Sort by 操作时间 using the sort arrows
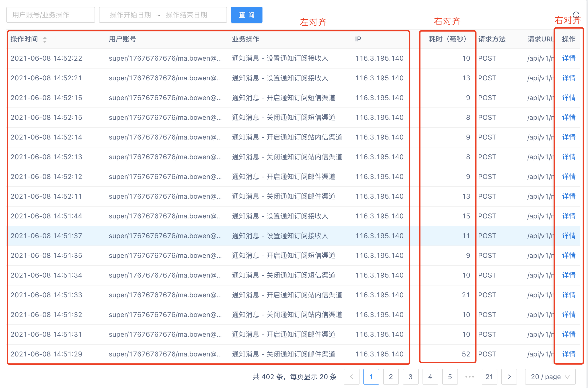Viewport: 588px width, 388px height. click(45, 39)
